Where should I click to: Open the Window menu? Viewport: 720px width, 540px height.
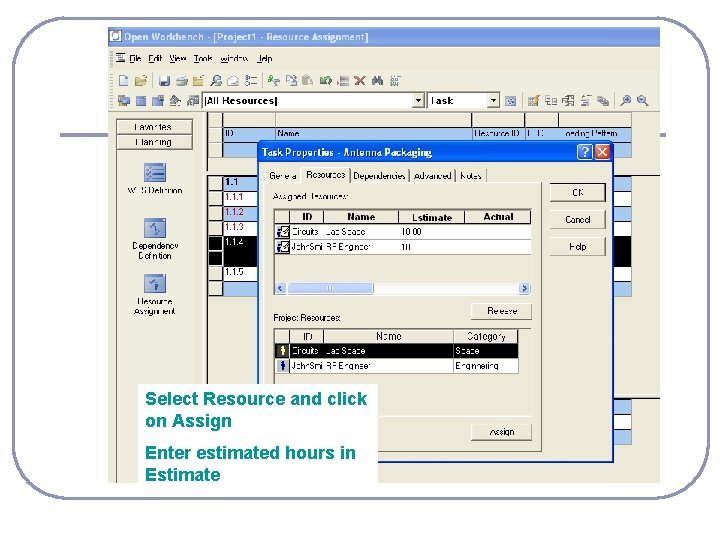234,59
